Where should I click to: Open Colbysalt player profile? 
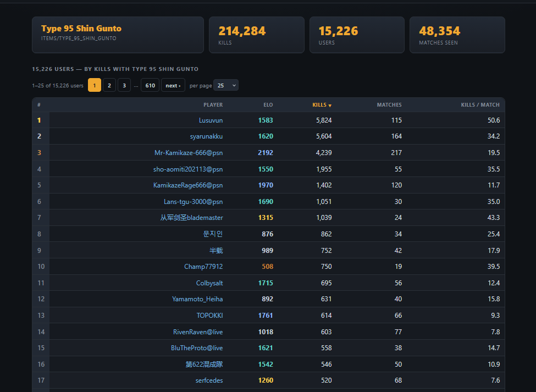tap(209, 283)
